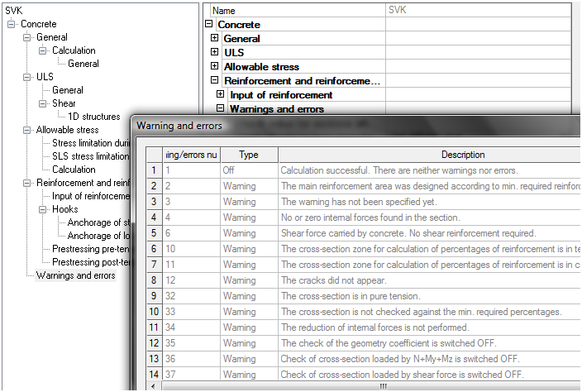
Task: Collapse Concrete group in property grid
Action: pos(209,24)
